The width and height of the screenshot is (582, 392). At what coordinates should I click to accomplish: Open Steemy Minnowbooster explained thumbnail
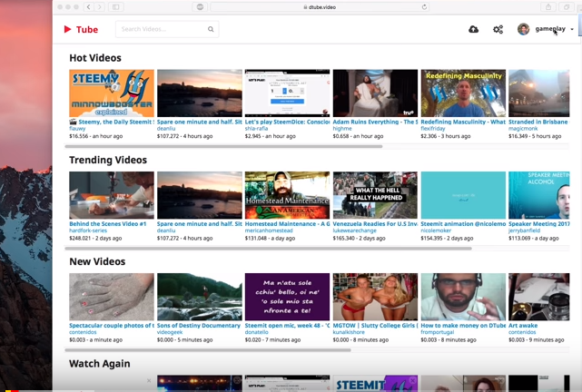coord(112,93)
